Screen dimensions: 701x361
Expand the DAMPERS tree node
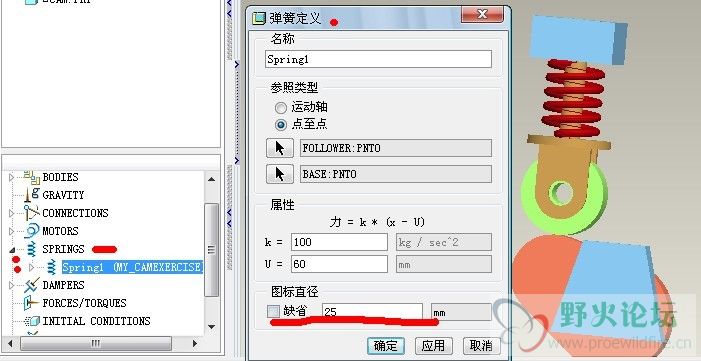[12, 285]
